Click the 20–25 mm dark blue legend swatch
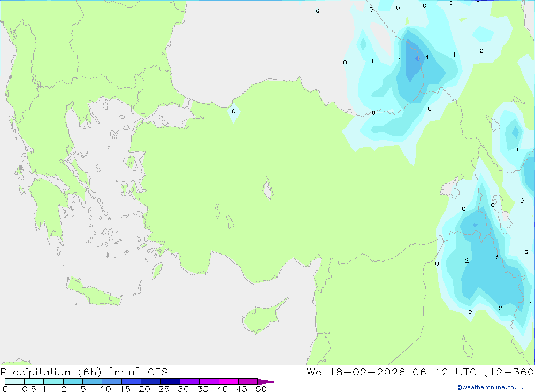Image resolution: width=535 pixels, height=392 pixels. tap(151, 381)
